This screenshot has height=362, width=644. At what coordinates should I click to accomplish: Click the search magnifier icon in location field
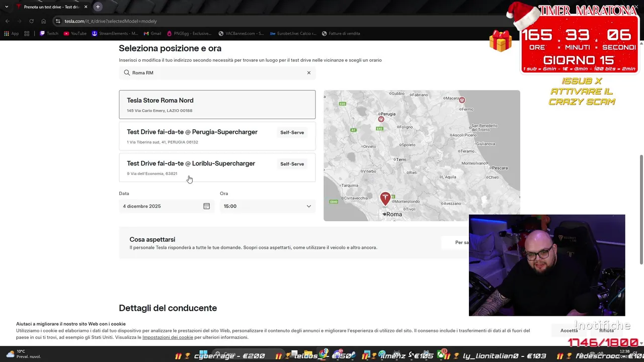click(x=127, y=73)
